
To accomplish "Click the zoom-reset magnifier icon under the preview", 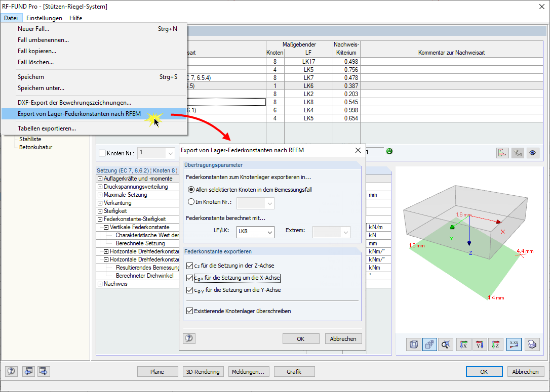I will tap(446, 345).
